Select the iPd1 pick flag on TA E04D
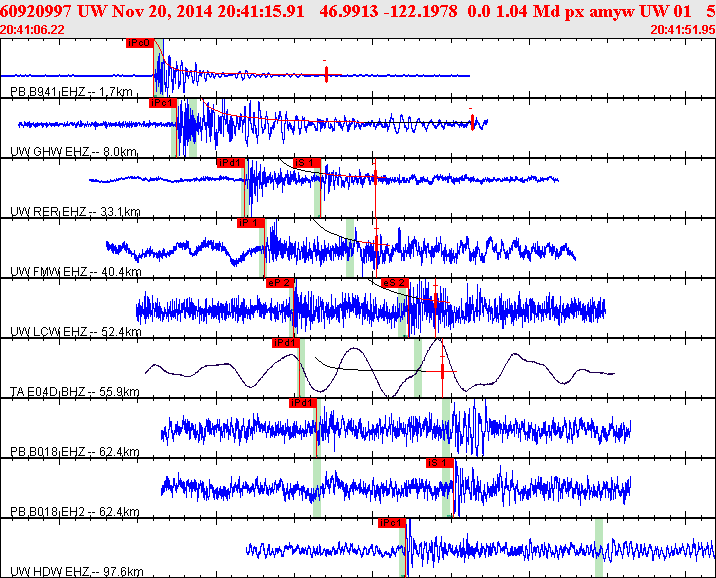The image size is (716, 578). click(286, 343)
